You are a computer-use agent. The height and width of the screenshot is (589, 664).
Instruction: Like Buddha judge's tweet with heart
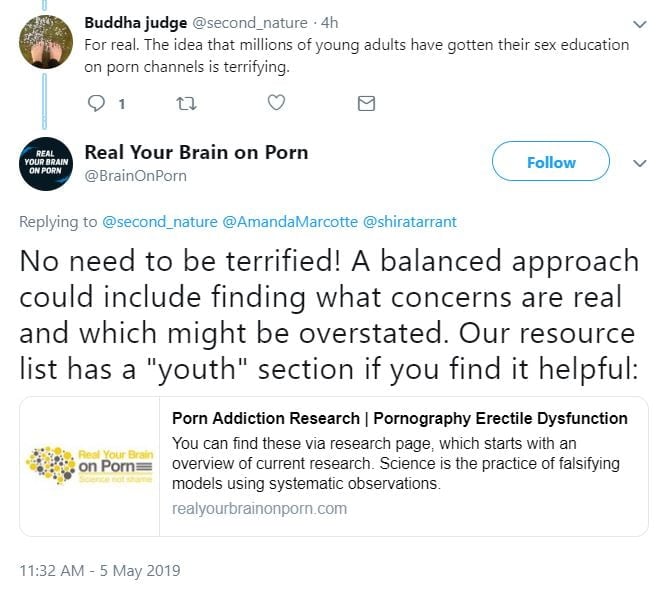pyautogui.click(x=277, y=103)
